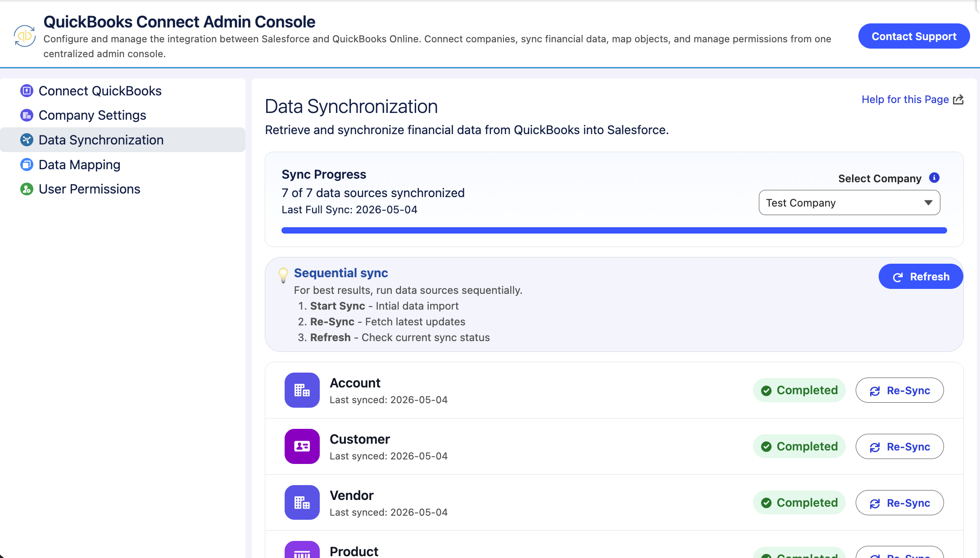
Task: Click the Vendor data source name
Action: click(x=352, y=495)
